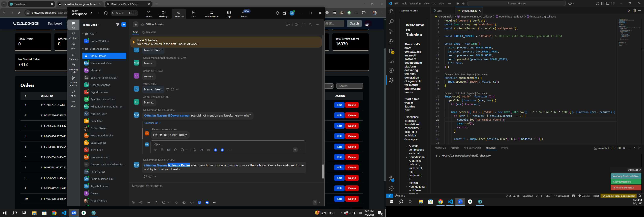Open VS Code Selection menu
This screenshot has width=644, height=217.
415,3
